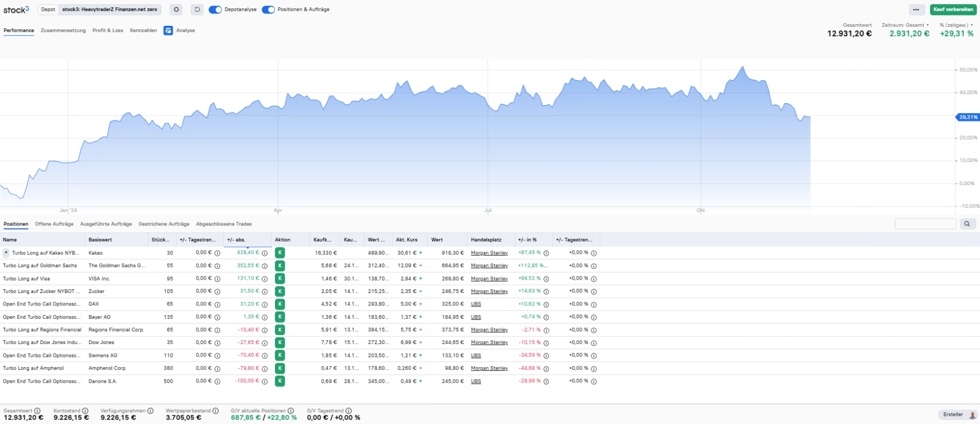The width and height of the screenshot is (980, 424).
Task: Click the blue Analyse icon
Action: pos(168,30)
